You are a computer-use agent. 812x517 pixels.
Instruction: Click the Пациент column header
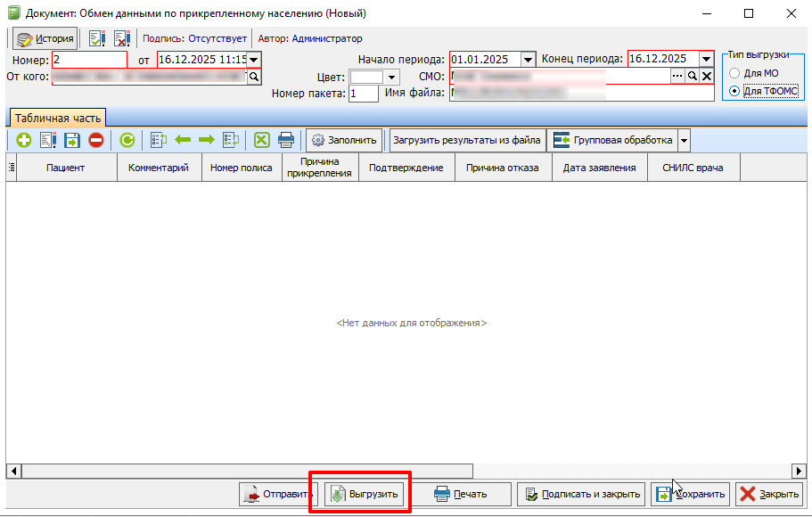[x=65, y=168]
